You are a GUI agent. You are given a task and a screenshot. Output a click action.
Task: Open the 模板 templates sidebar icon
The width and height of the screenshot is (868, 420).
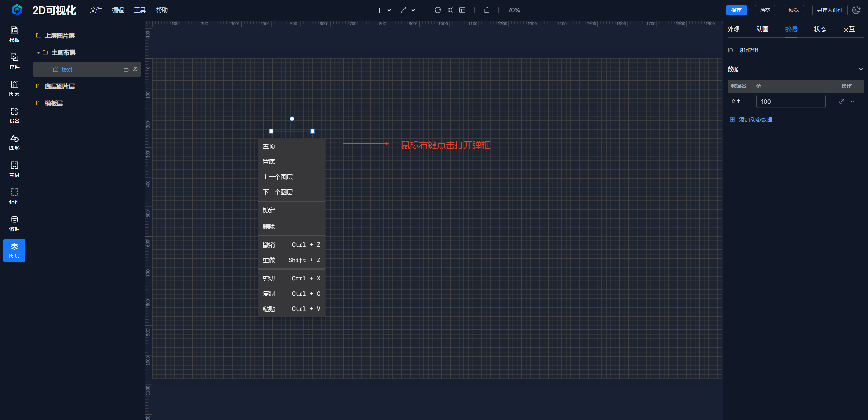pos(14,34)
